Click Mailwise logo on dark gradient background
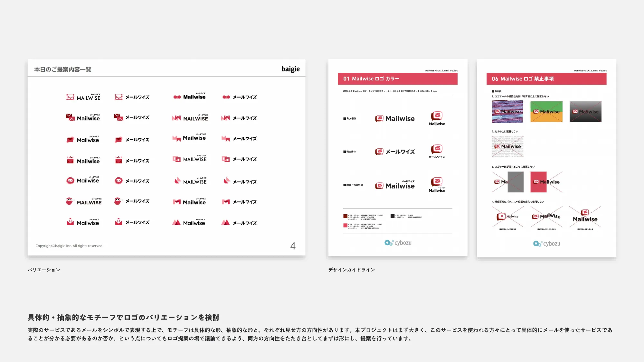644x362 pixels. tap(585, 112)
